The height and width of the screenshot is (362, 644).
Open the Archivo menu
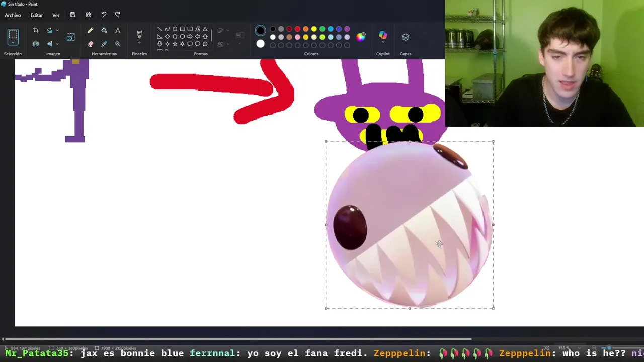tap(13, 15)
